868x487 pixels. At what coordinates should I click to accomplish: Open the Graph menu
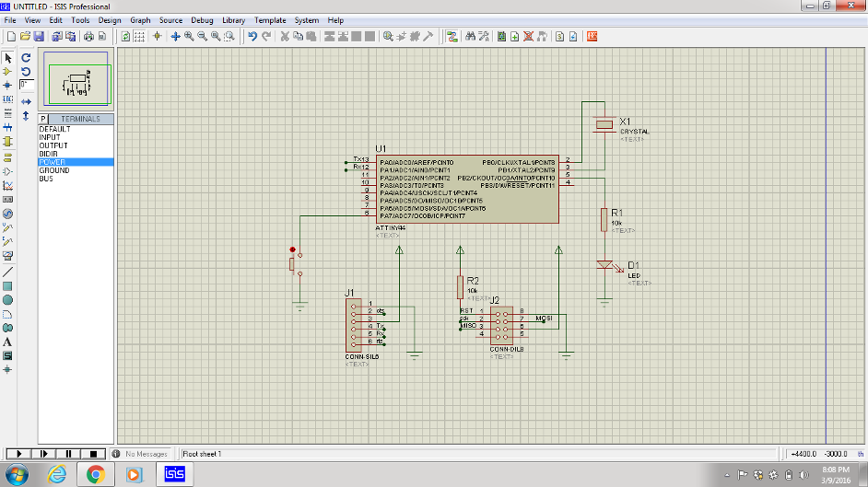click(x=140, y=20)
